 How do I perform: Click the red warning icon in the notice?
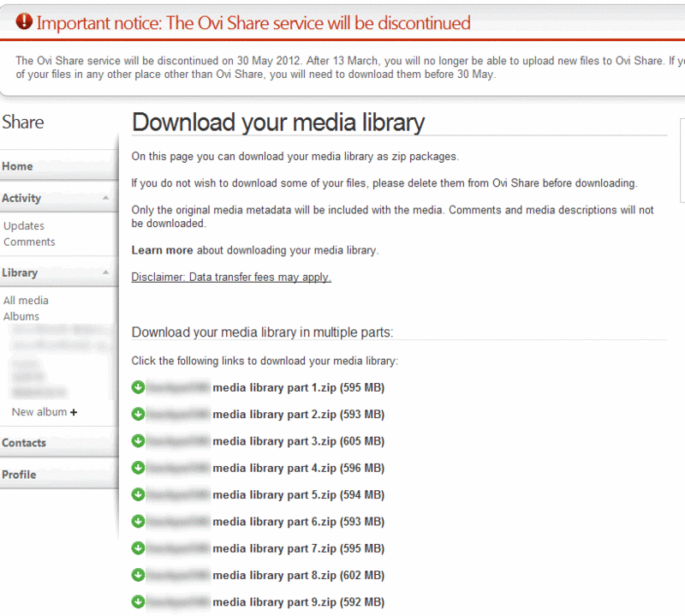(x=24, y=21)
